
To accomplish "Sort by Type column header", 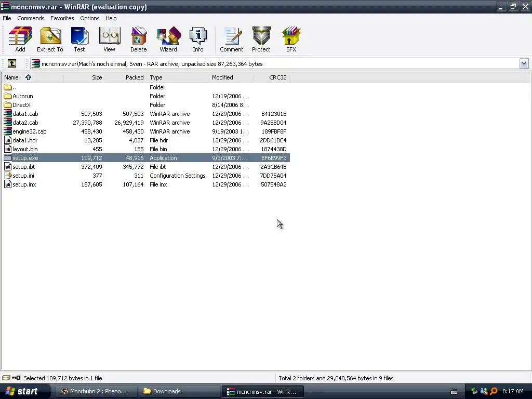I will pyautogui.click(x=178, y=77).
